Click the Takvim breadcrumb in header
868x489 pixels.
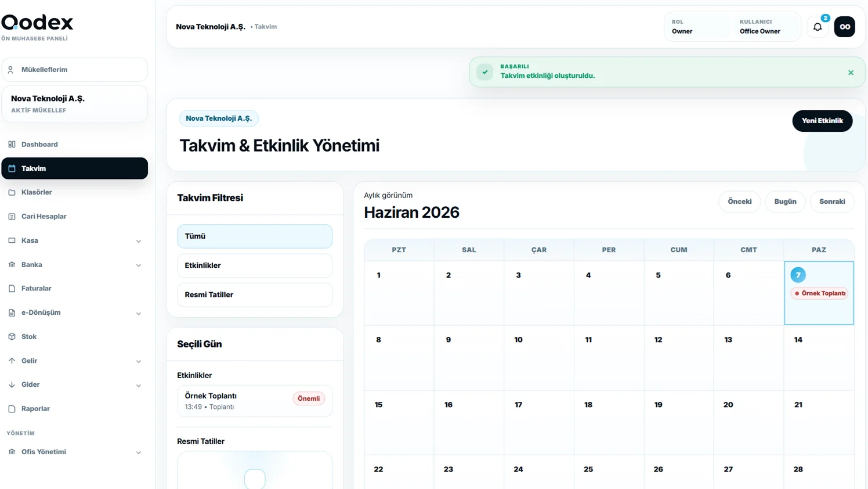coord(265,27)
